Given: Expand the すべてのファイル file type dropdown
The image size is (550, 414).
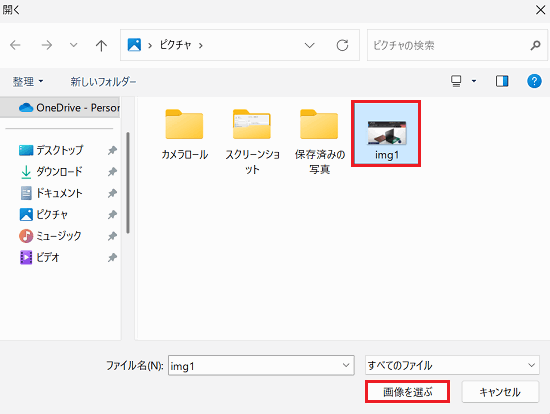Looking at the screenshot, I should 452,365.
